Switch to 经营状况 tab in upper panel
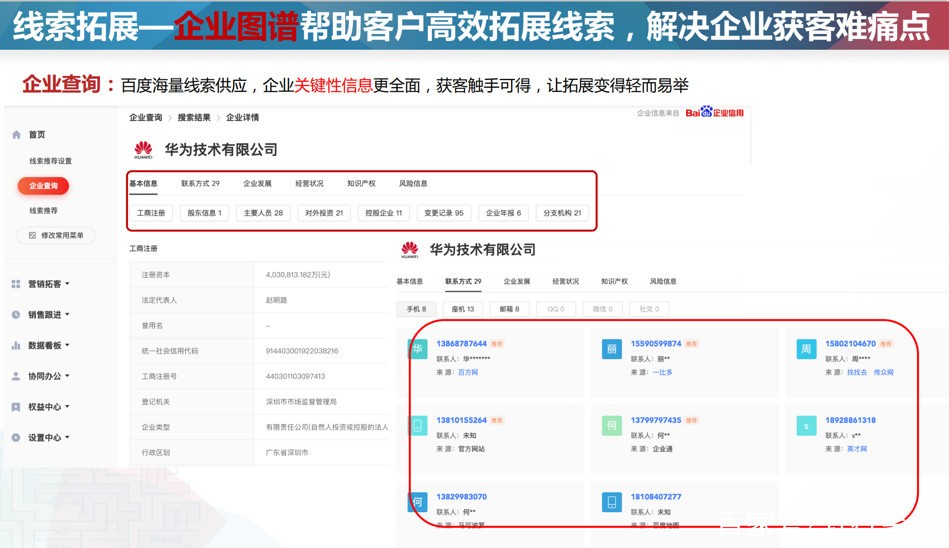 pos(309,183)
